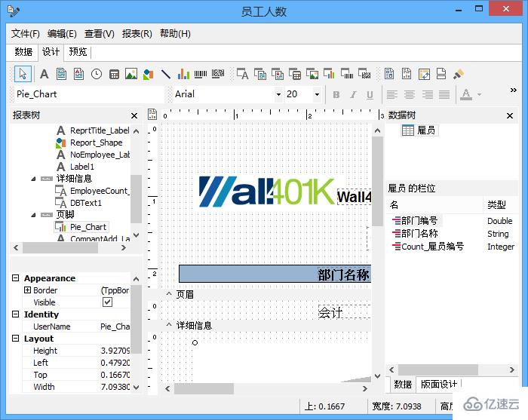
Task: Open the 报表(R) menu
Action: [137, 34]
